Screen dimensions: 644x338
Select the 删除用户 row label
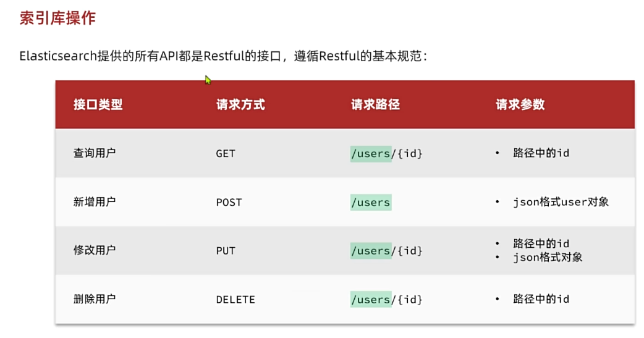point(95,299)
